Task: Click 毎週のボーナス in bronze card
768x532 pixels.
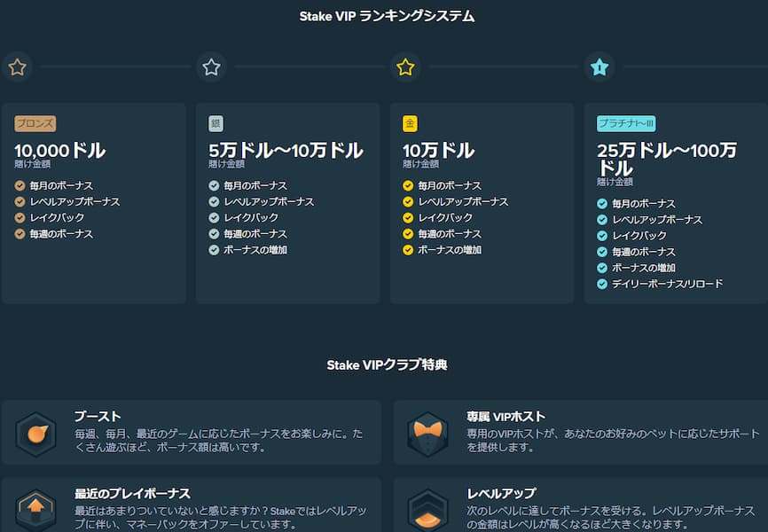Action: [x=61, y=234]
